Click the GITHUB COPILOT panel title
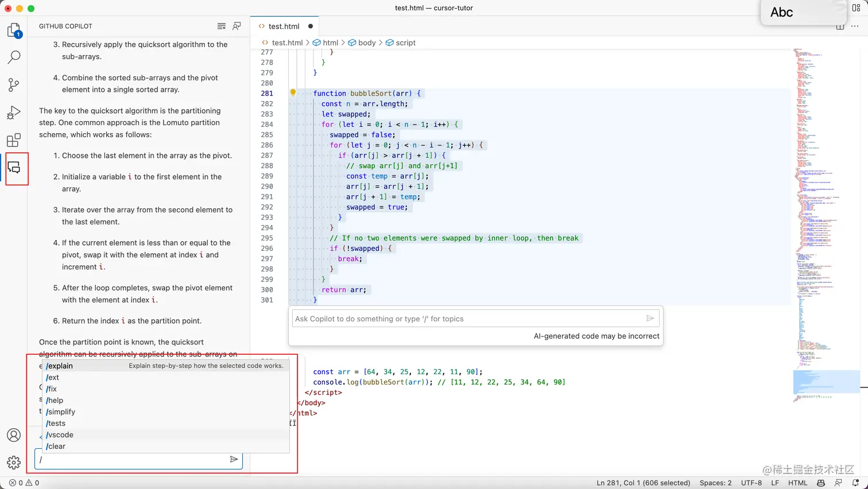The width and height of the screenshot is (868, 489). point(65,26)
